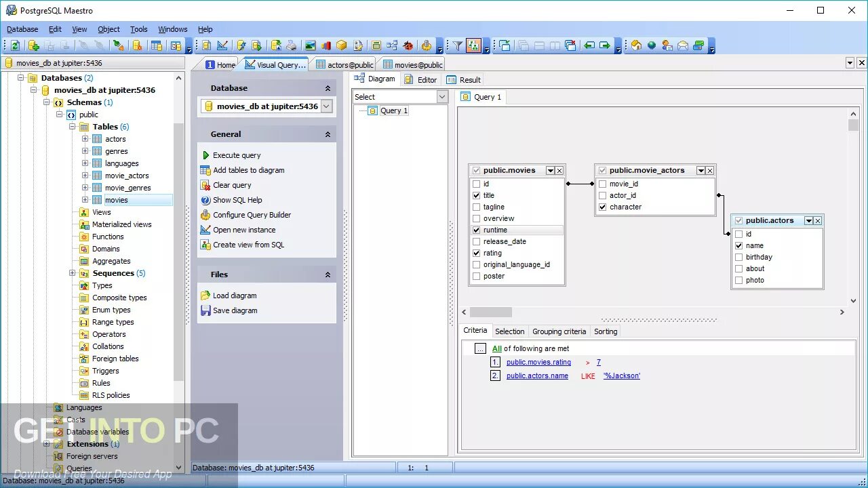This screenshot has width=868, height=488.
Task: Click the public.movies.rating criteria link
Action: 538,362
